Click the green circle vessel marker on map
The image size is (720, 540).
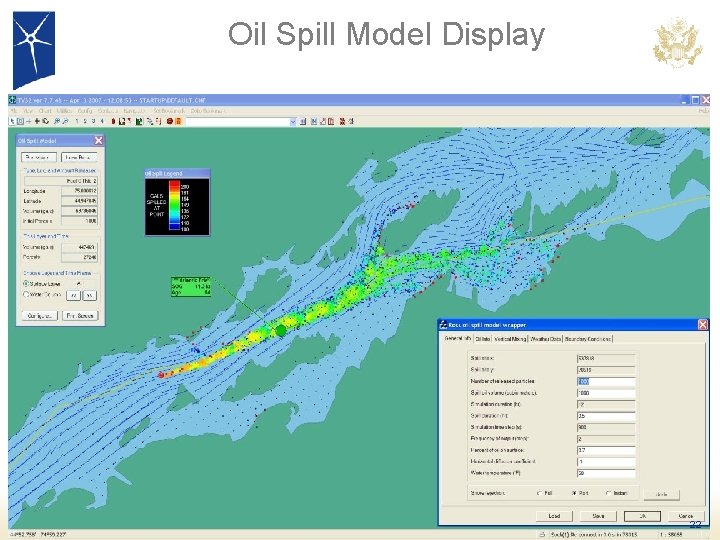coord(281,330)
